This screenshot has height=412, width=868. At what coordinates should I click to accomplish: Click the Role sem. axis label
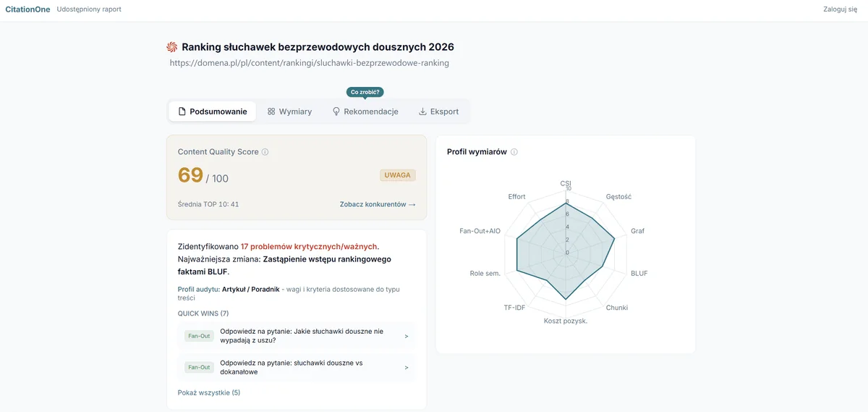click(485, 274)
